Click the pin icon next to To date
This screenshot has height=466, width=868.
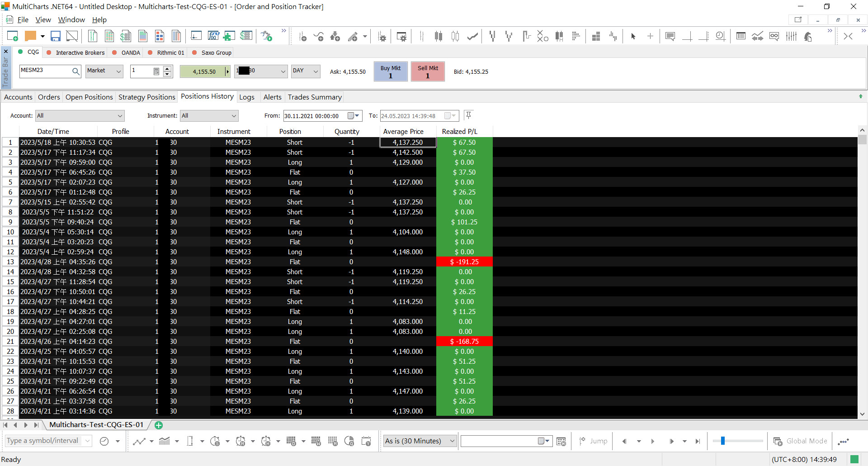pyautogui.click(x=469, y=115)
